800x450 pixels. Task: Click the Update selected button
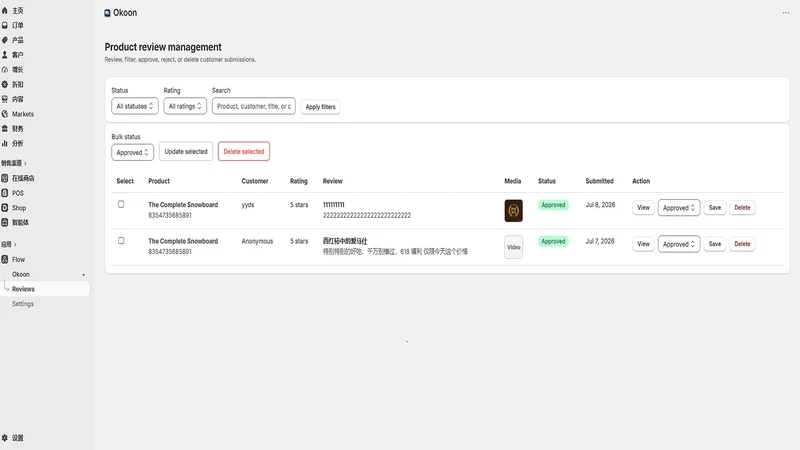click(186, 152)
